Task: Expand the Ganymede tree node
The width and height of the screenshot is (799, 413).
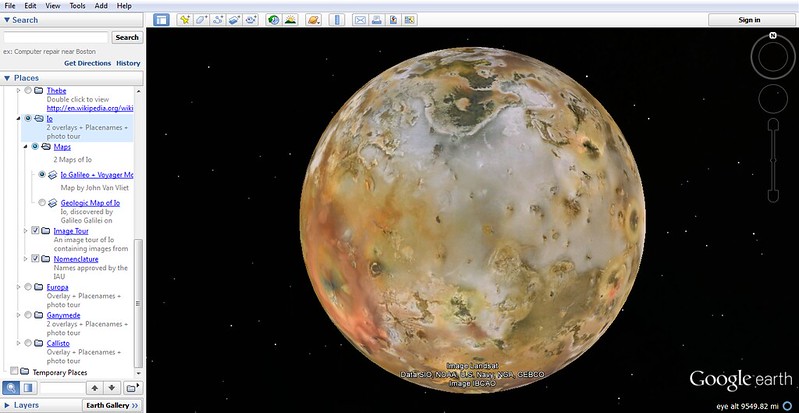Action: tap(19, 315)
